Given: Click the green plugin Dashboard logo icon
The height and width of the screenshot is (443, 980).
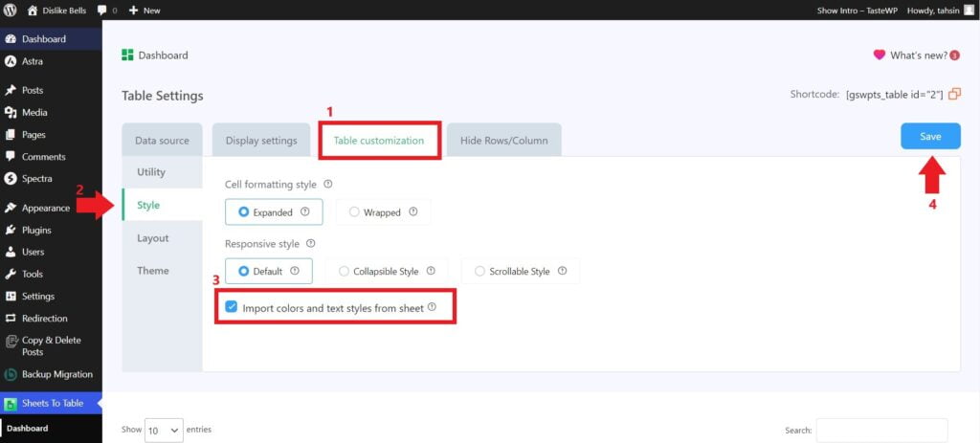Looking at the screenshot, I should click(x=127, y=55).
